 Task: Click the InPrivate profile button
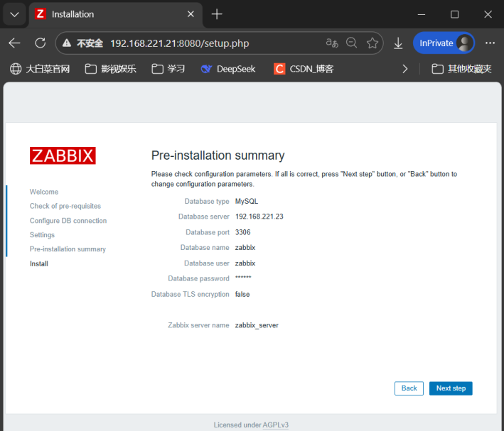(444, 43)
